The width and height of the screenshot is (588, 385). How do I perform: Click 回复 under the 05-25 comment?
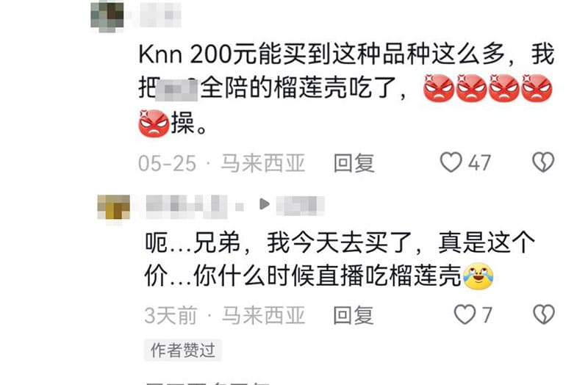[354, 162]
